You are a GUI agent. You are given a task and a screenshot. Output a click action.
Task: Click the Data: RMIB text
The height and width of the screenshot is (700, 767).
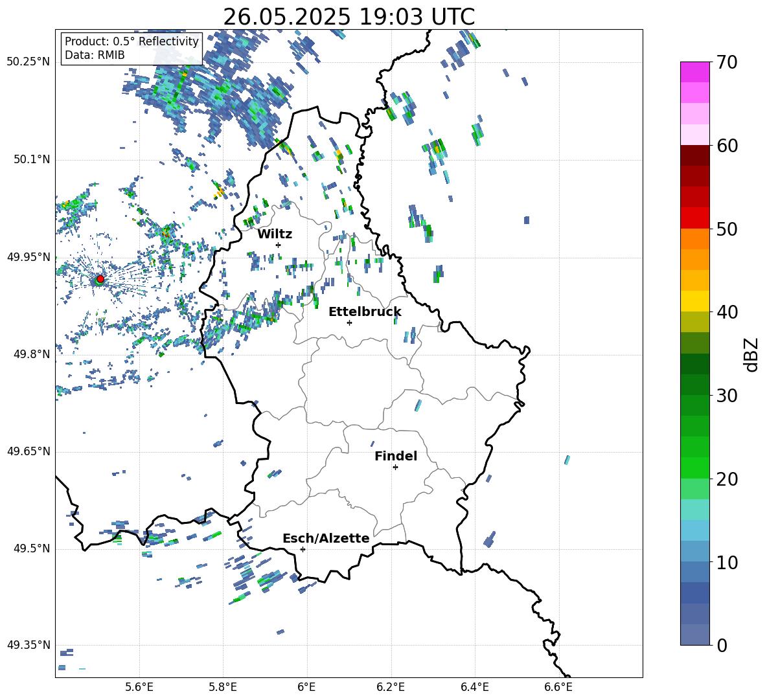click(95, 55)
